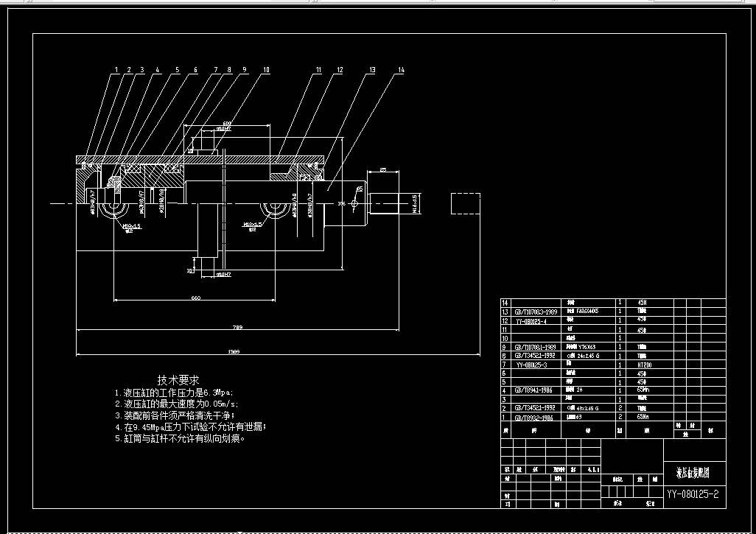Select the M18x1.5 port annotation near the rod end
The height and width of the screenshot is (534, 756).
pos(253,225)
